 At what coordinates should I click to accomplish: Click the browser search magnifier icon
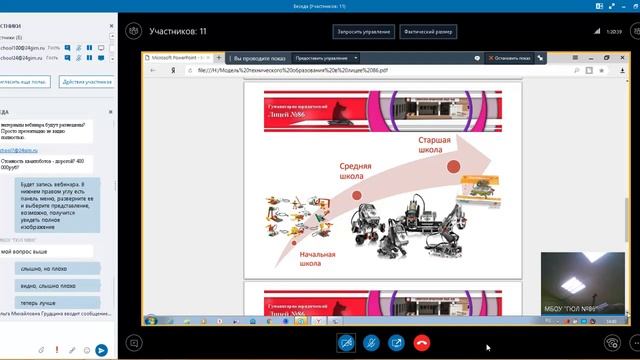click(576, 70)
